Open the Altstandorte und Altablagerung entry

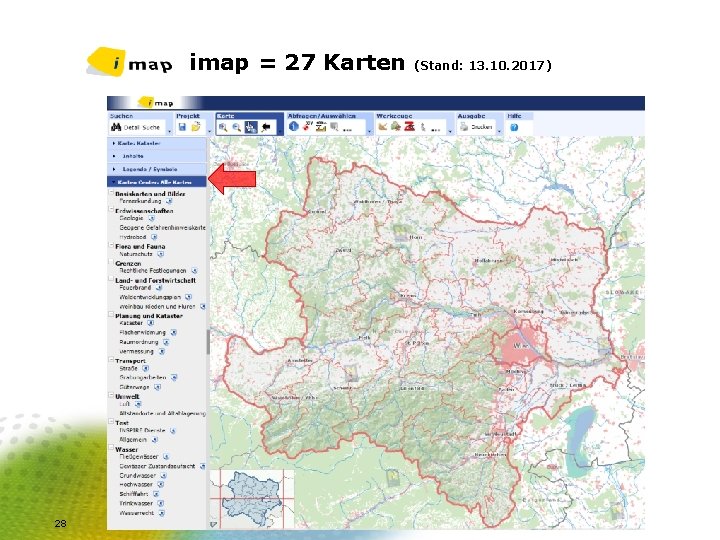click(x=162, y=413)
